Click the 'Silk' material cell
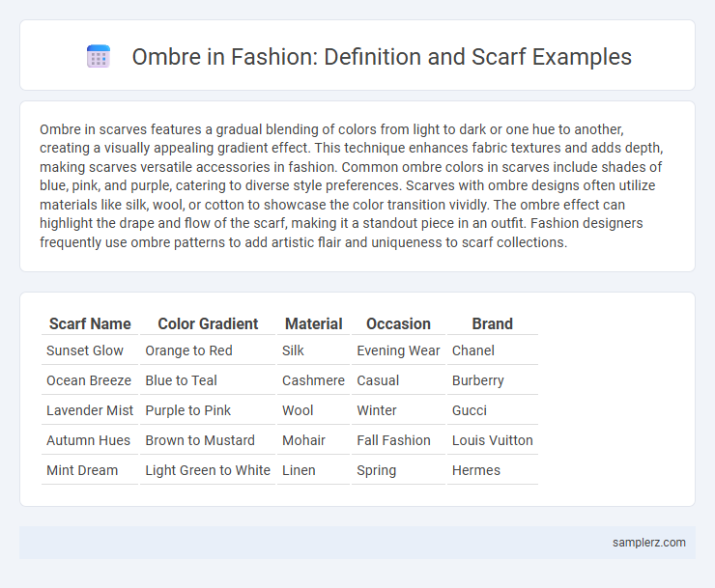Viewport: 715px width, 588px height. [x=313, y=350]
